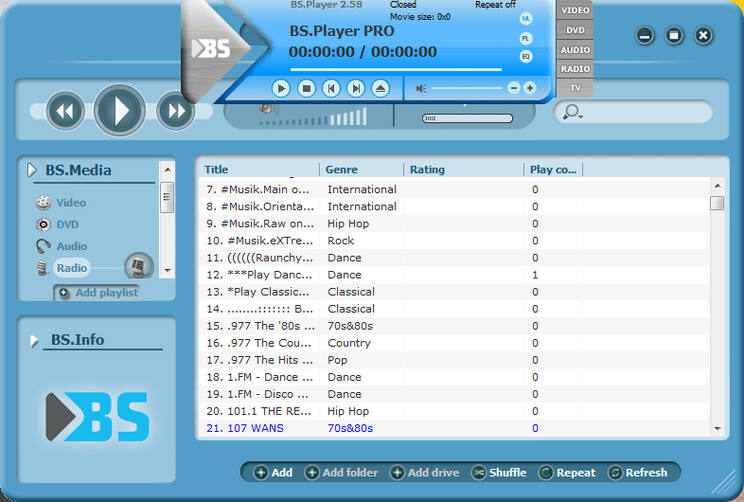Click the player seek progress bar

click(x=396, y=69)
